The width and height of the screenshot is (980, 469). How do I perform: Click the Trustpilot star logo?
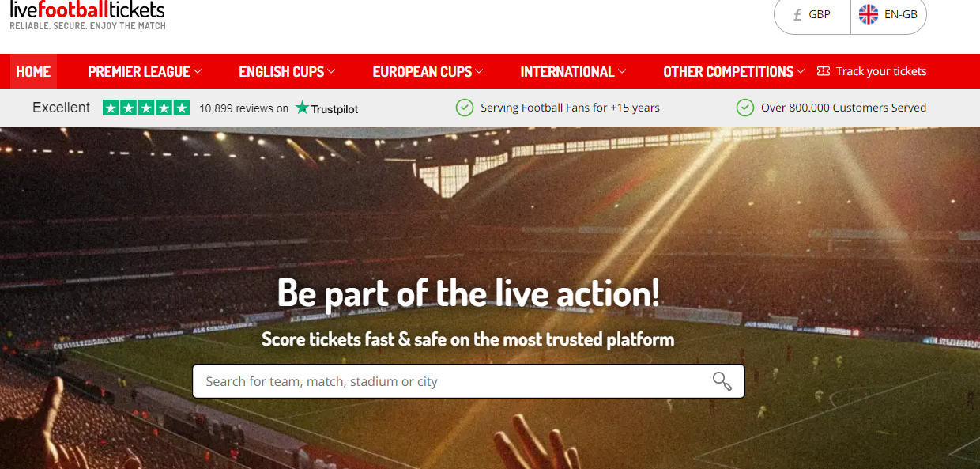(x=302, y=108)
